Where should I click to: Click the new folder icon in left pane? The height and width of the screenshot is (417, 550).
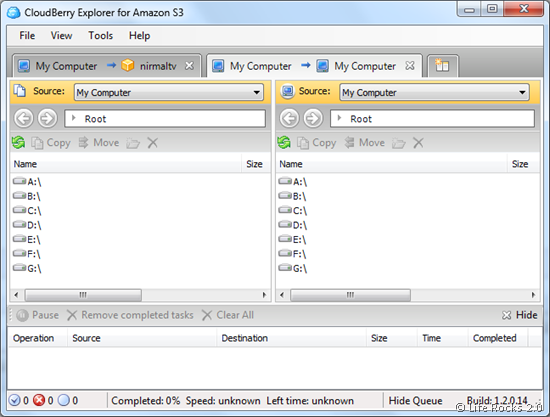click(133, 143)
